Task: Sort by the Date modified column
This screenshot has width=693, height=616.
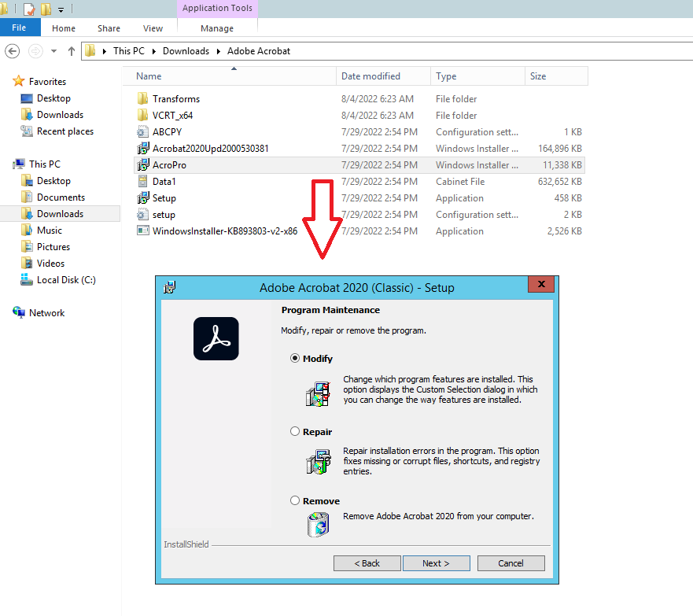Action: click(x=383, y=76)
